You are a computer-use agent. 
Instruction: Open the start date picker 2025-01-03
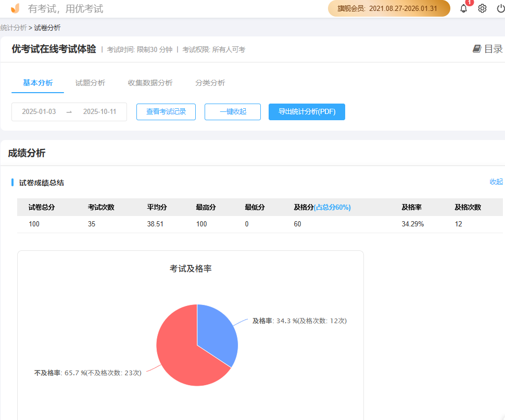point(40,111)
